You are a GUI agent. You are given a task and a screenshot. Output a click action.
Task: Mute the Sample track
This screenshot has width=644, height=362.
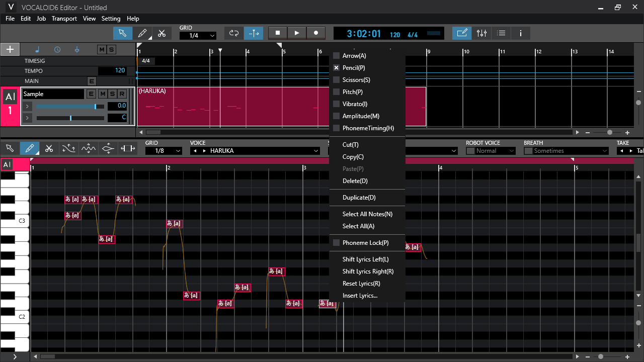click(102, 94)
